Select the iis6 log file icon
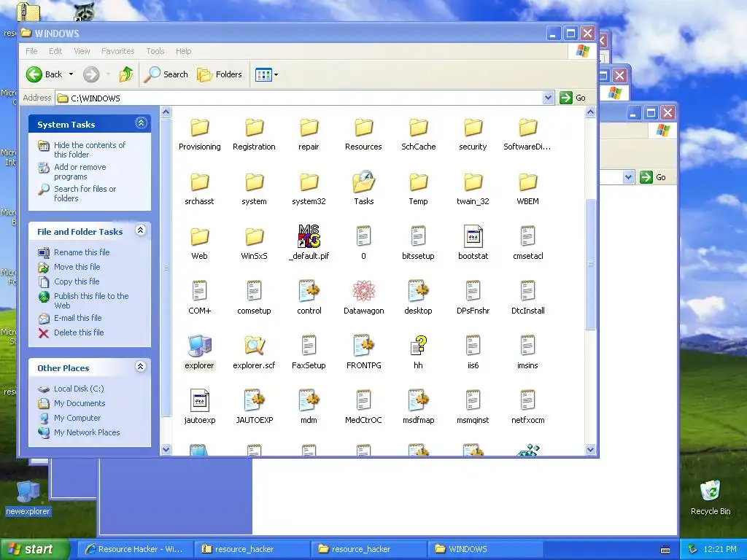Viewport: 747px width, 560px height. coord(473,346)
